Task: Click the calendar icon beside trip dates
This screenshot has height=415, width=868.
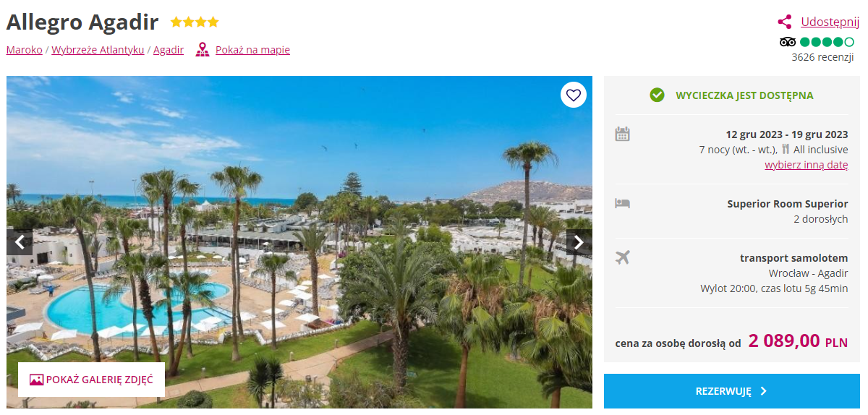Action: 622,134
